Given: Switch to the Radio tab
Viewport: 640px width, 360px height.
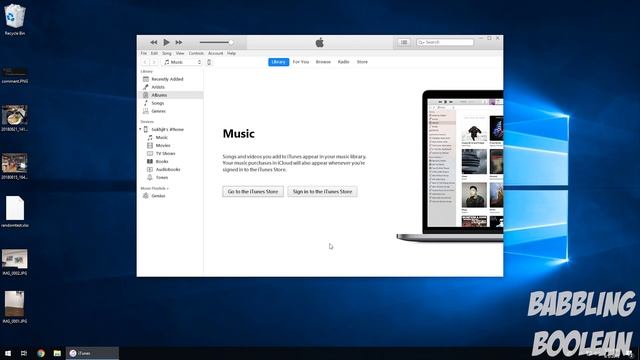Looking at the screenshot, I should 344,62.
